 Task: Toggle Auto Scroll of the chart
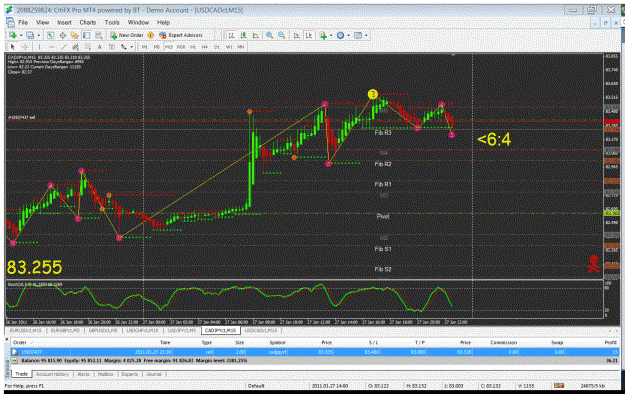coord(297,35)
